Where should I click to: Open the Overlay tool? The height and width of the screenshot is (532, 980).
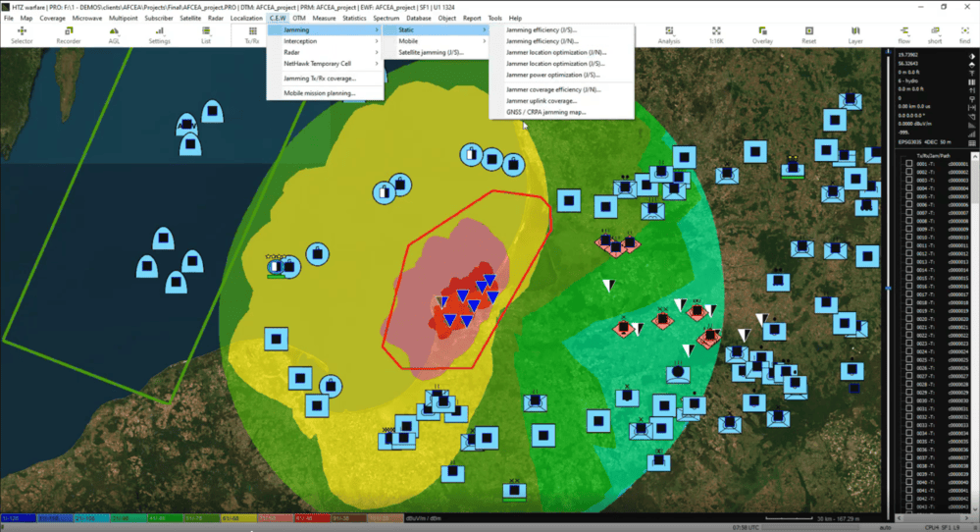click(x=762, y=35)
